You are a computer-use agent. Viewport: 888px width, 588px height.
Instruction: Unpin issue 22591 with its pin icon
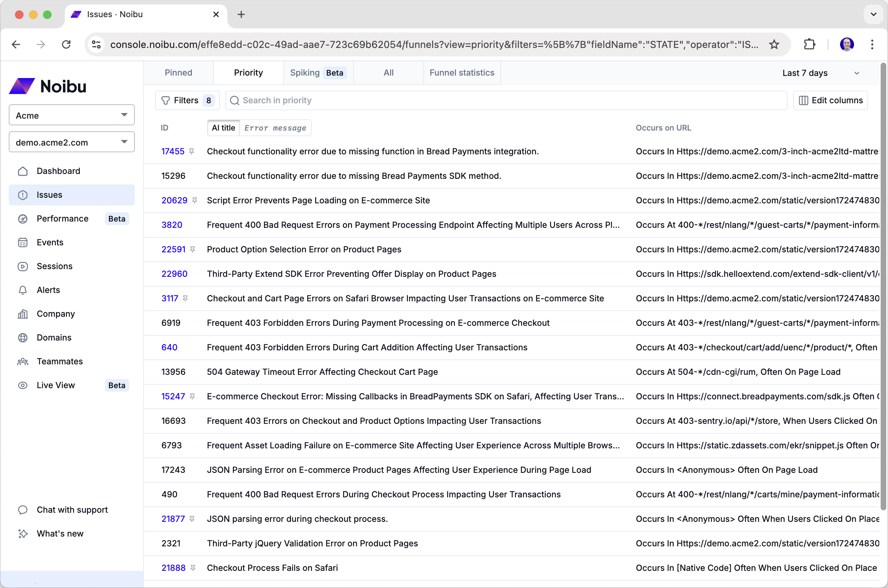point(193,249)
